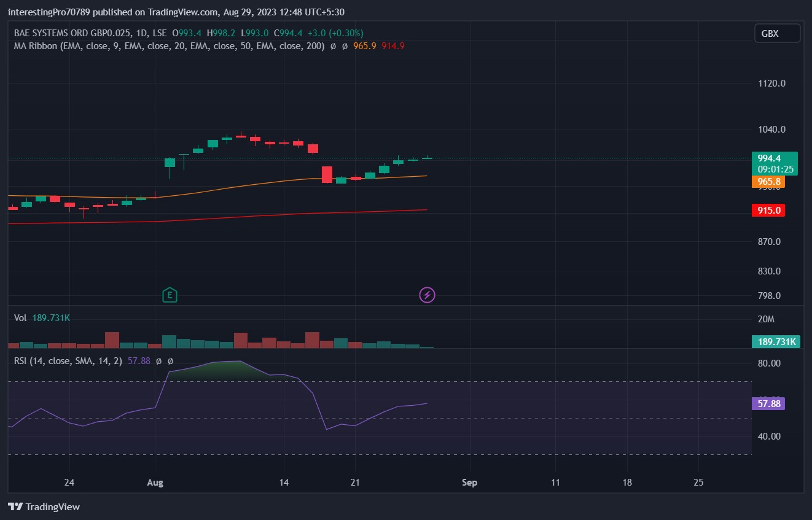
Task: Click the green 994.4 current price label
Action: 770,158
